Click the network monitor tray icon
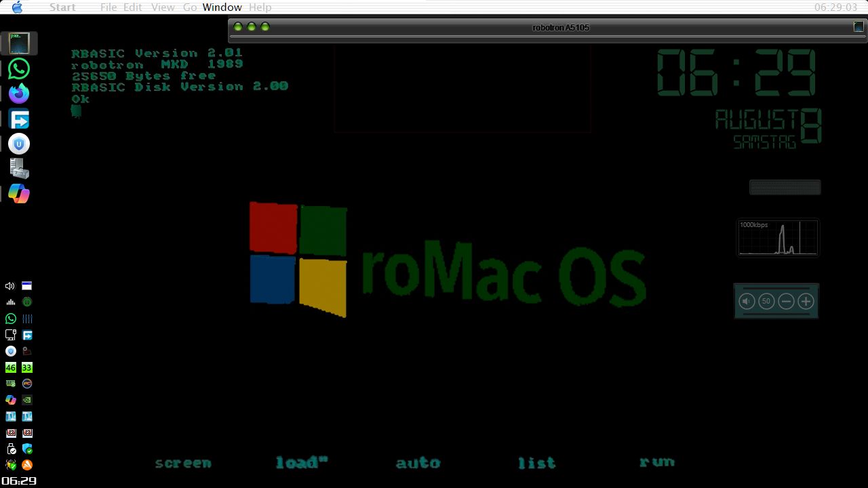This screenshot has height=488, width=868. [10, 335]
